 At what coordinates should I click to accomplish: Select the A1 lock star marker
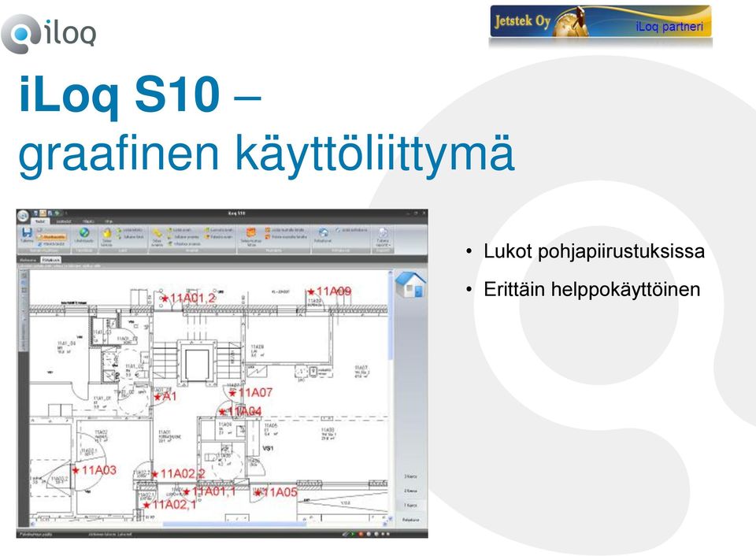157,398
